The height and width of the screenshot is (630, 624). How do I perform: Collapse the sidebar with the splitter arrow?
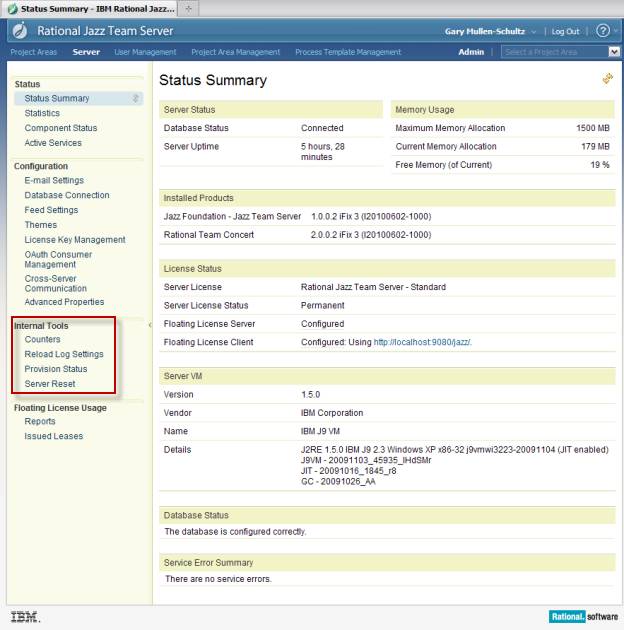coord(150,325)
